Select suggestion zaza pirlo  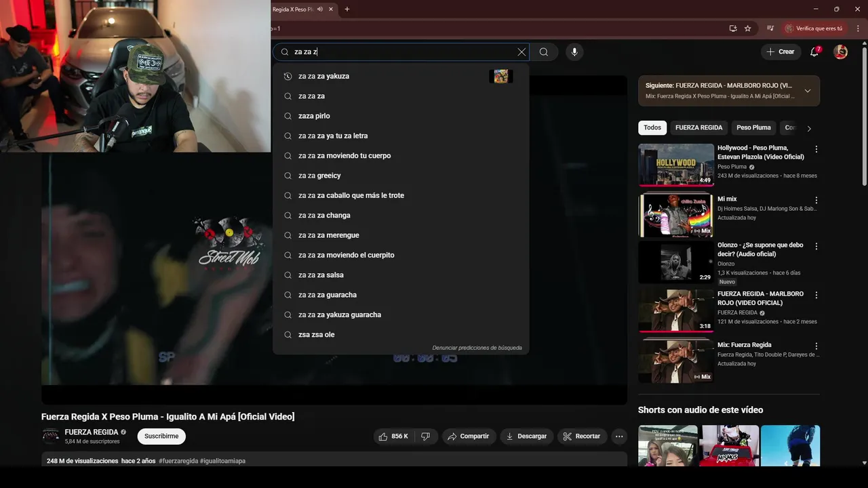pos(401,116)
